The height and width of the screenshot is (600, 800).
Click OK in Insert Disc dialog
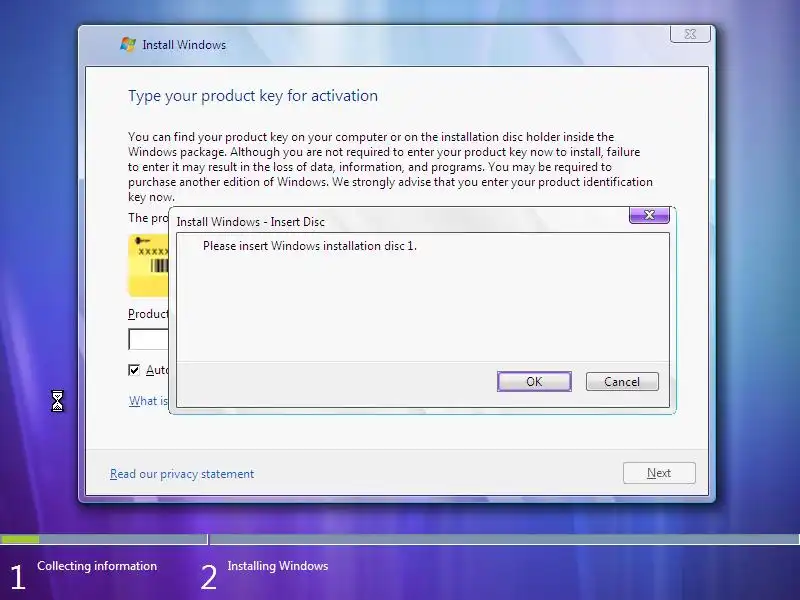[x=534, y=382]
